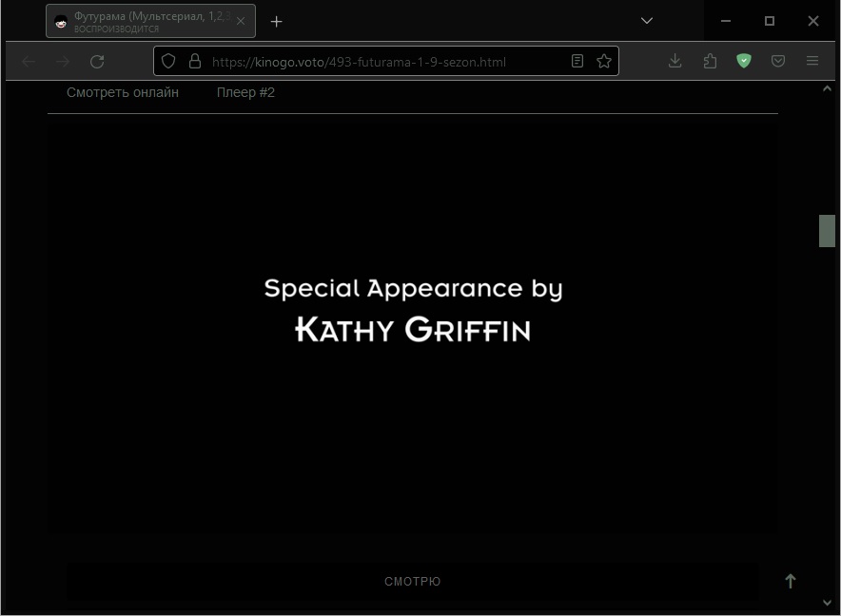
Task: Open tracking protection shield in address bar
Action: click(x=168, y=62)
